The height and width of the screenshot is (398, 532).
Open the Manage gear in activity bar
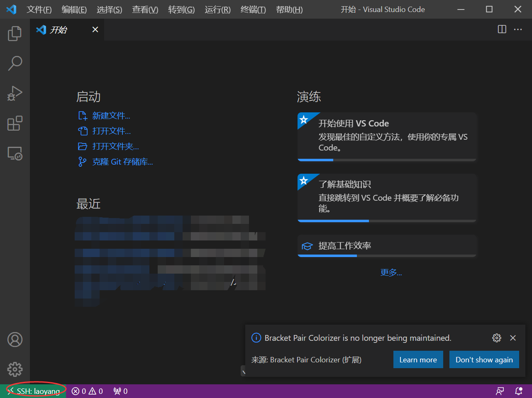[x=15, y=369]
